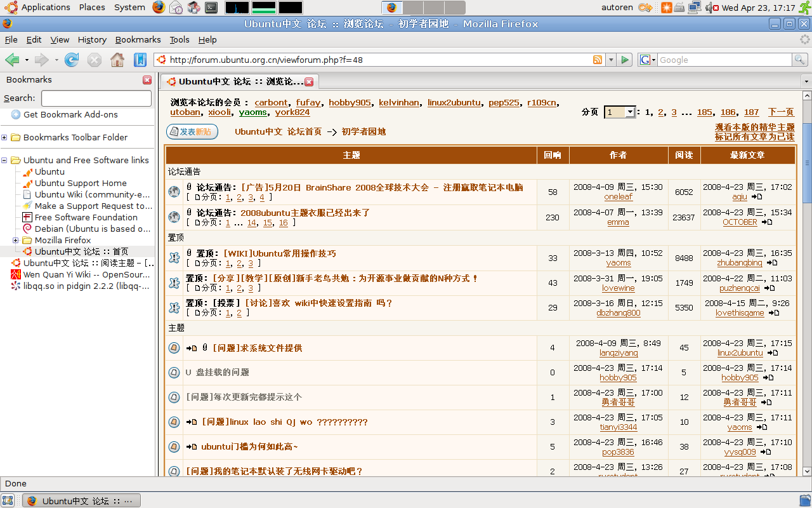Open the address bar history dropdown
This screenshot has height=508, width=812.
click(x=611, y=60)
